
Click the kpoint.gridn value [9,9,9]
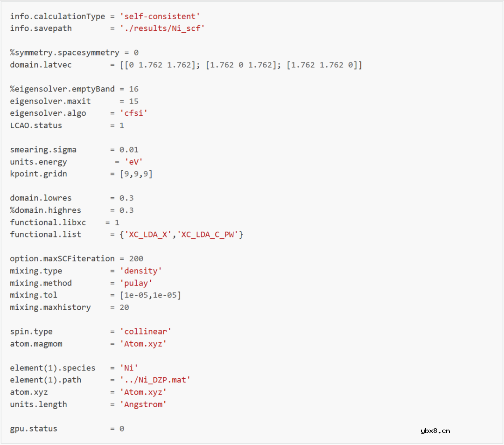136,174
